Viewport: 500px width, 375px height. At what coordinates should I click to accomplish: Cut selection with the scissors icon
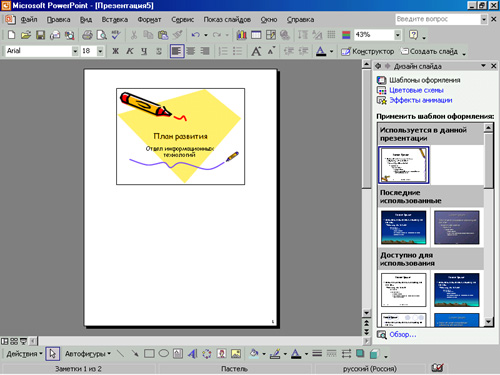tap(134, 35)
